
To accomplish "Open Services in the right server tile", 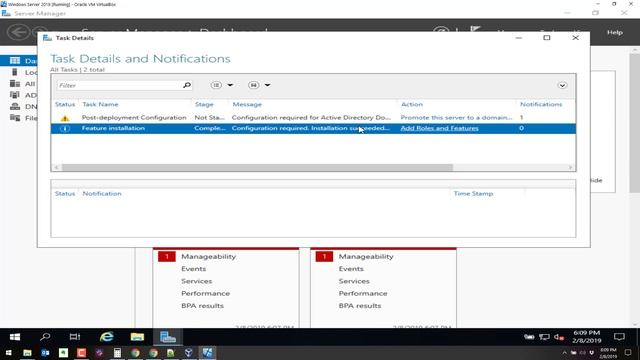I will click(354, 281).
